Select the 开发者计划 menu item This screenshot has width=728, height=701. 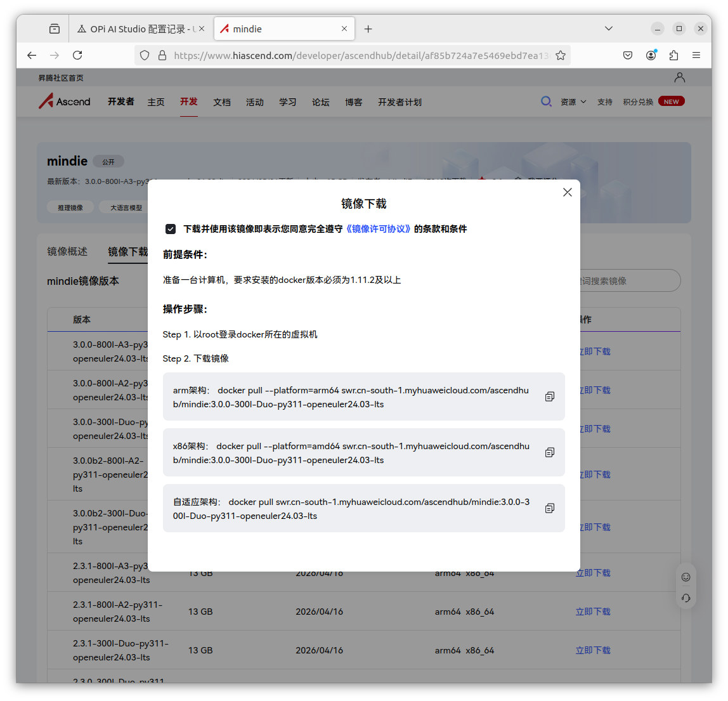pos(400,102)
